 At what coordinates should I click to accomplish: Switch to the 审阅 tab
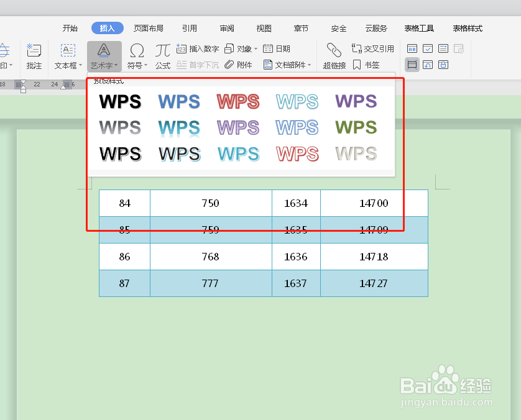pyautogui.click(x=226, y=28)
